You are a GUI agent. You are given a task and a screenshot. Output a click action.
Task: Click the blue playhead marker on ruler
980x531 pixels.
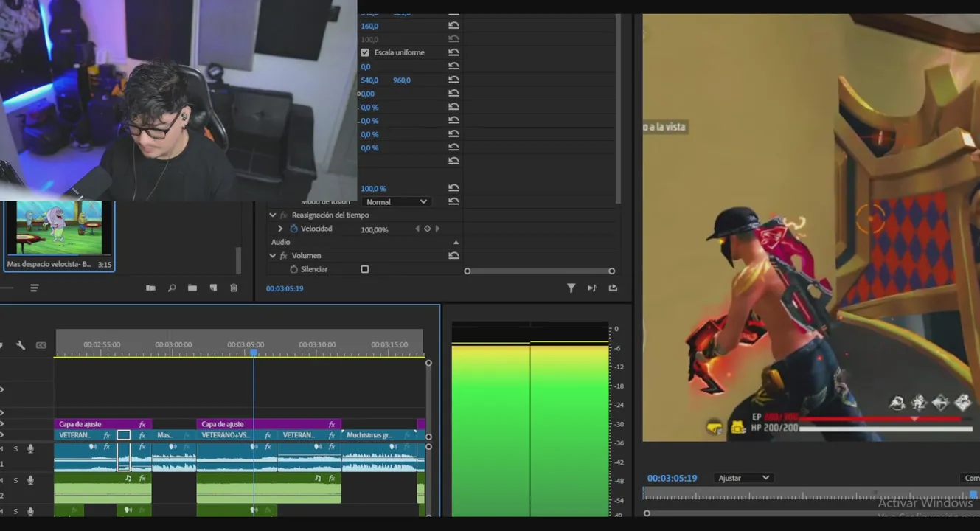tap(254, 353)
